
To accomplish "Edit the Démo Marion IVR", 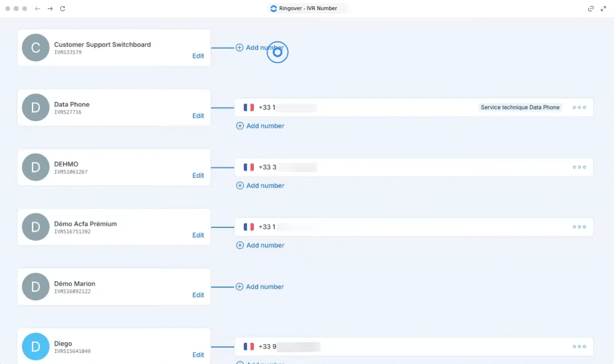I will click(x=198, y=295).
